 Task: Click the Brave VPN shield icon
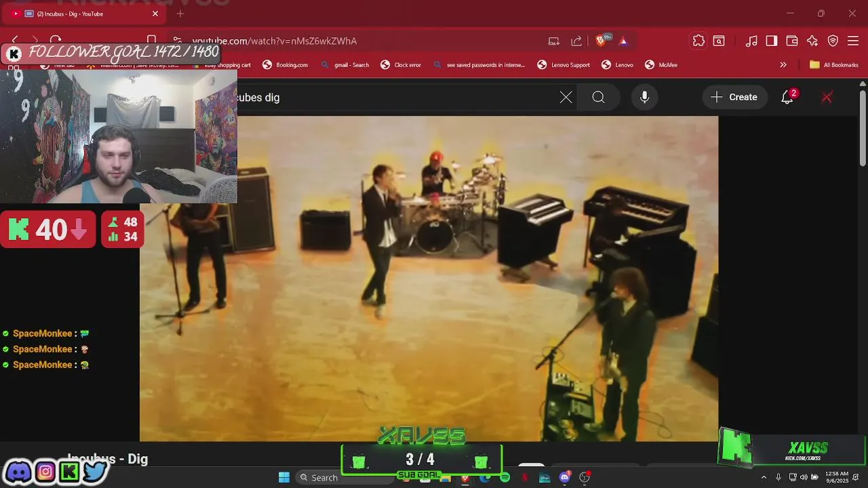click(x=833, y=41)
